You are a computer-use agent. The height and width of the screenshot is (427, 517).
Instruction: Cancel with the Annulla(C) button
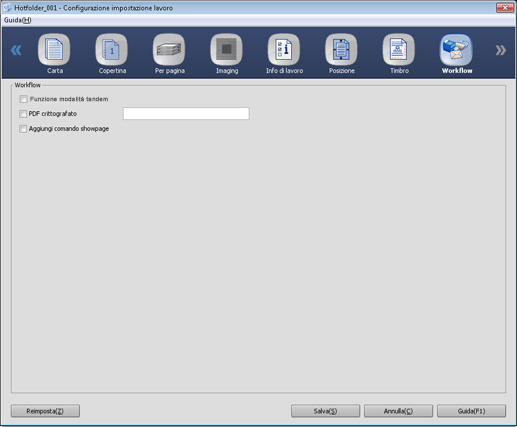[398, 411]
